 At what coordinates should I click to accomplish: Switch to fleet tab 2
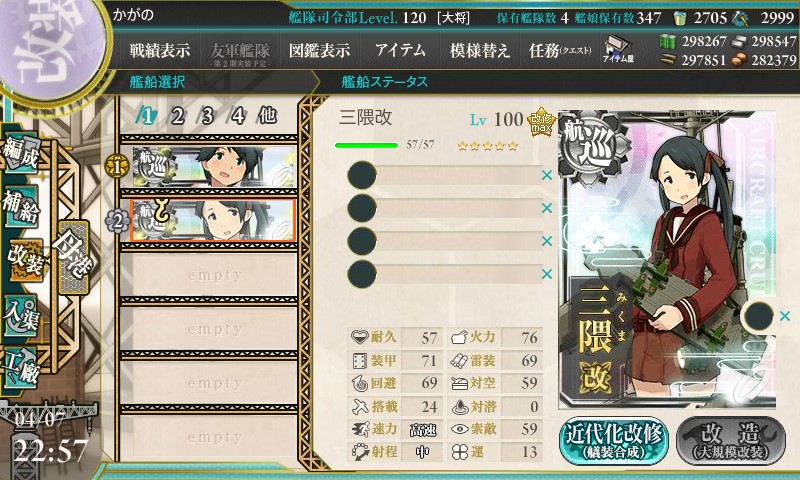pos(178,116)
